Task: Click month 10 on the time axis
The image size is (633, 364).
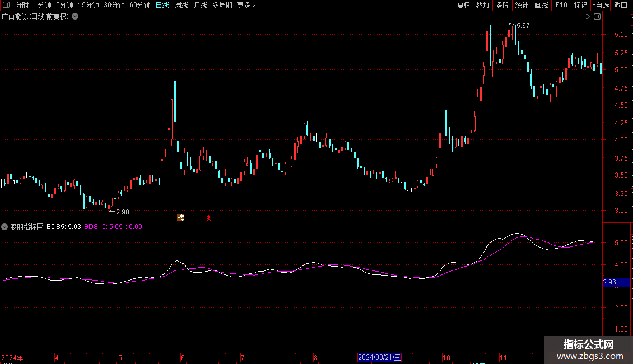Action: pyautogui.click(x=446, y=357)
